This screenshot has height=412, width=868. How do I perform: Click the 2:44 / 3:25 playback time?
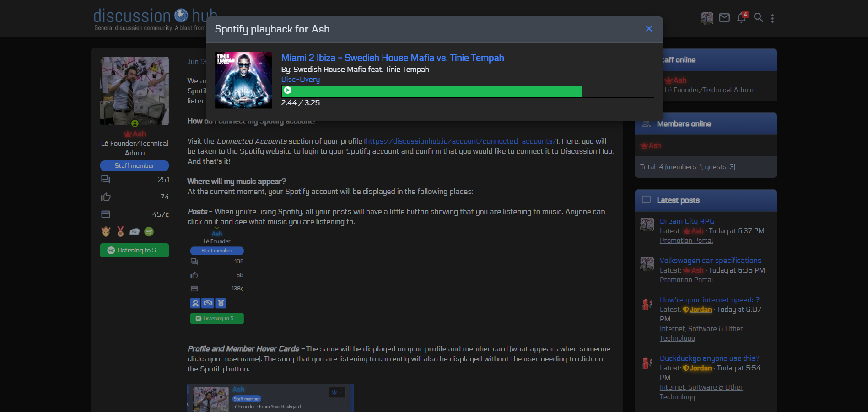tap(301, 103)
